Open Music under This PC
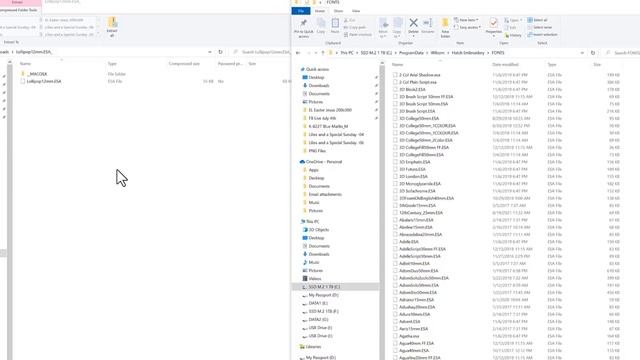Viewport: 640px width, 360px height. (313, 262)
